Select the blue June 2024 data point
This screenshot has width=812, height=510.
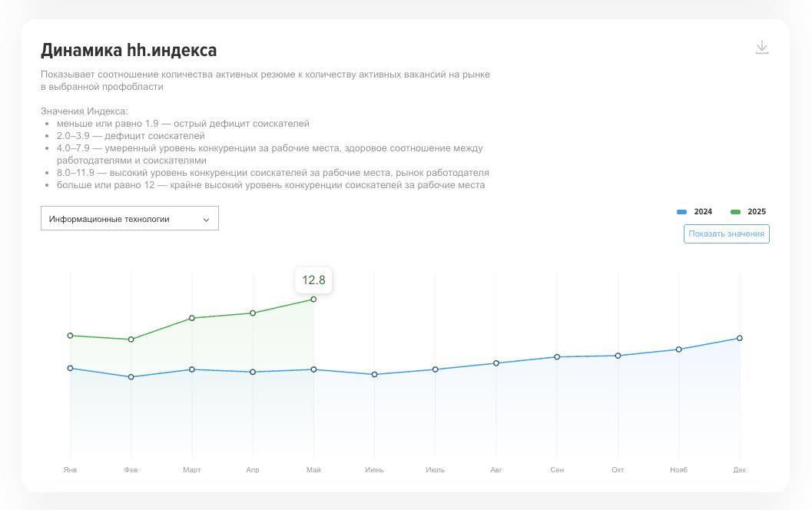tap(375, 375)
